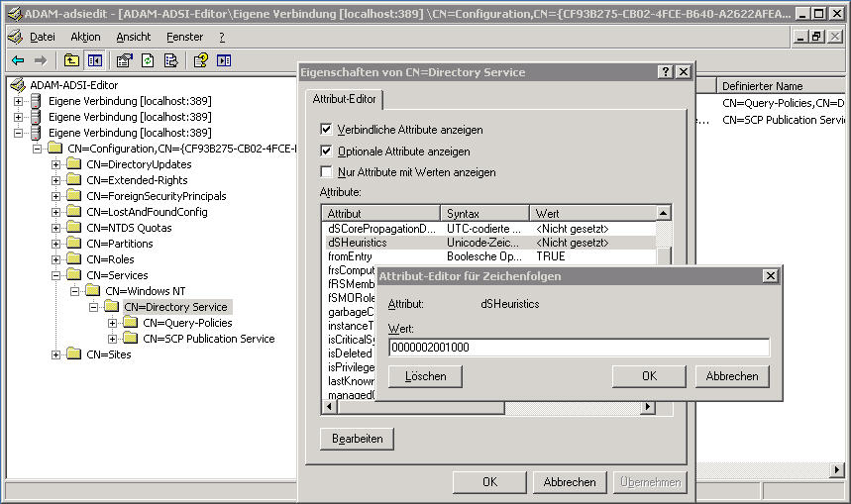Image resolution: width=851 pixels, height=504 pixels.
Task: Select the ADAM-ADSI-Editor root node icon
Action: [18, 85]
